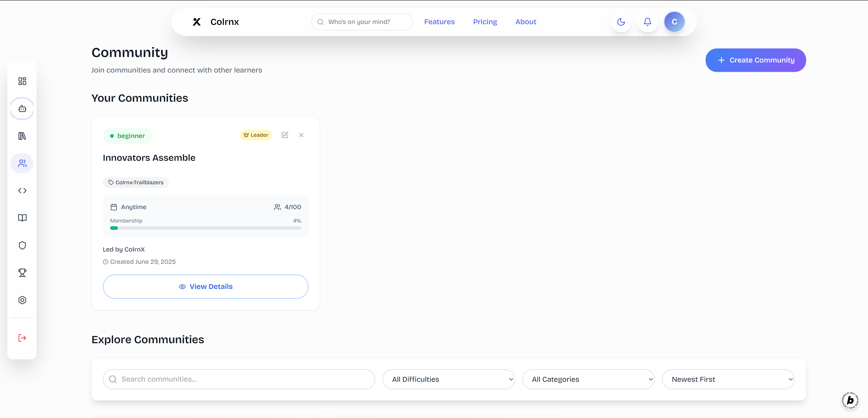Image resolution: width=868 pixels, height=418 pixels.
Task: Open the code brackets sidebar icon
Action: click(22, 191)
